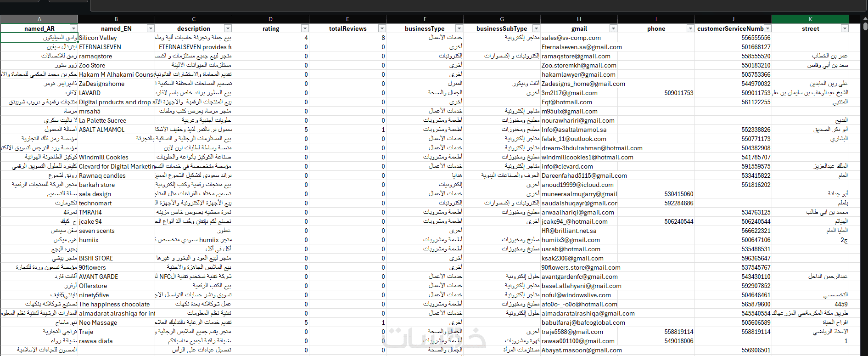Select column J header

(x=734, y=19)
